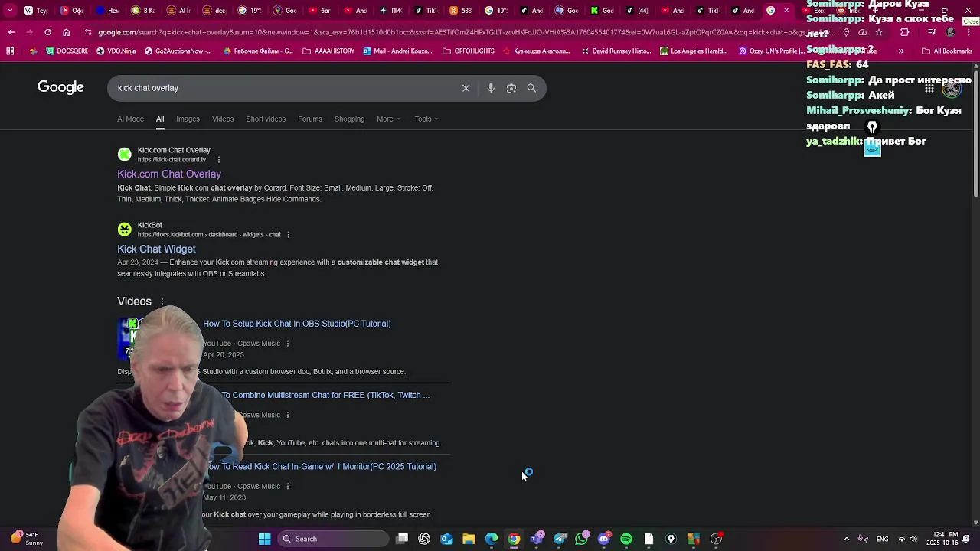Reload the page in Chrome

[47, 32]
